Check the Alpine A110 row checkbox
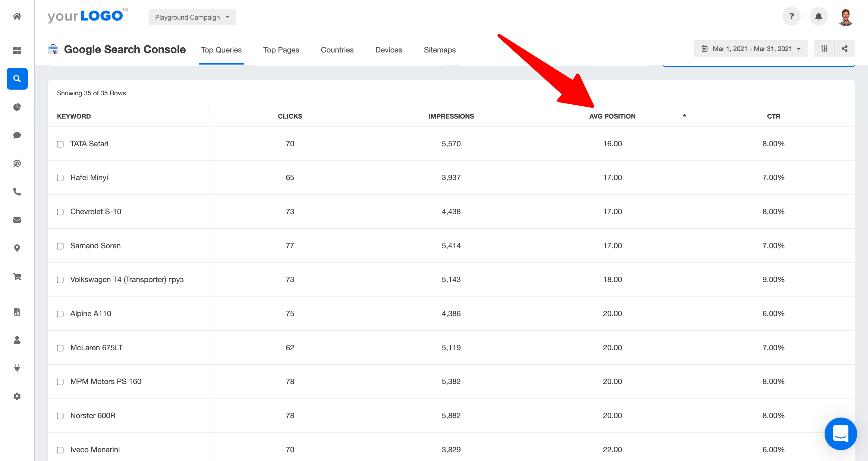The height and width of the screenshot is (461, 868). [x=60, y=314]
